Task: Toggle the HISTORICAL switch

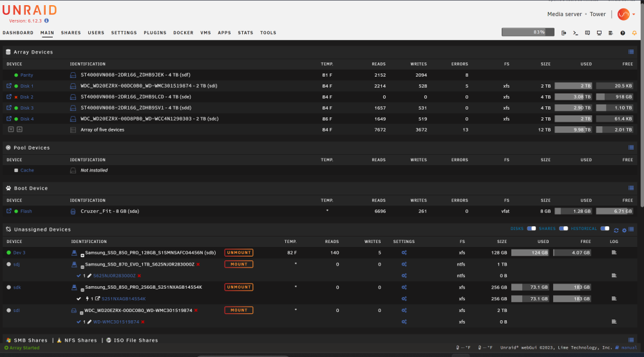Action: pyautogui.click(x=605, y=228)
